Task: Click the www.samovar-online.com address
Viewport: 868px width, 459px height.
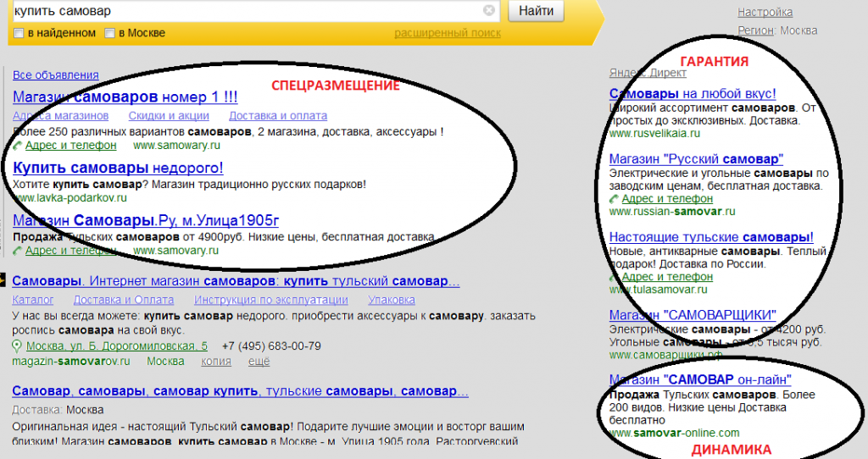Action: click(x=674, y=433)
